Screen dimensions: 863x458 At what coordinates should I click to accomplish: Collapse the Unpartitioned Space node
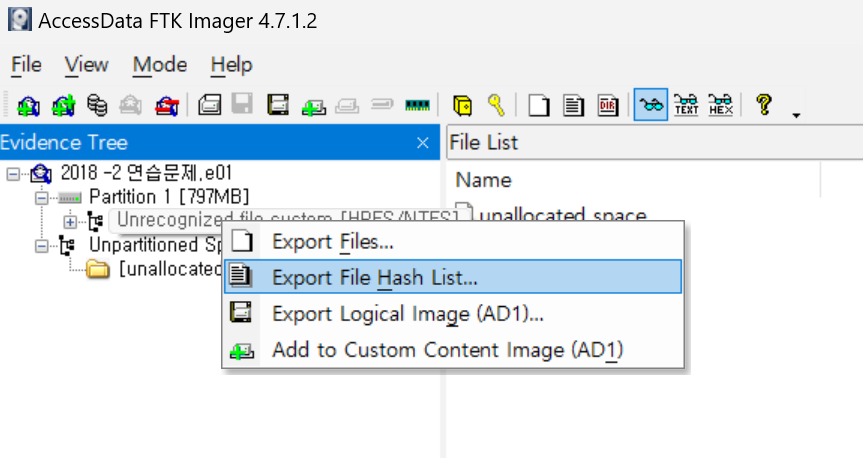(x=41, y=246)
